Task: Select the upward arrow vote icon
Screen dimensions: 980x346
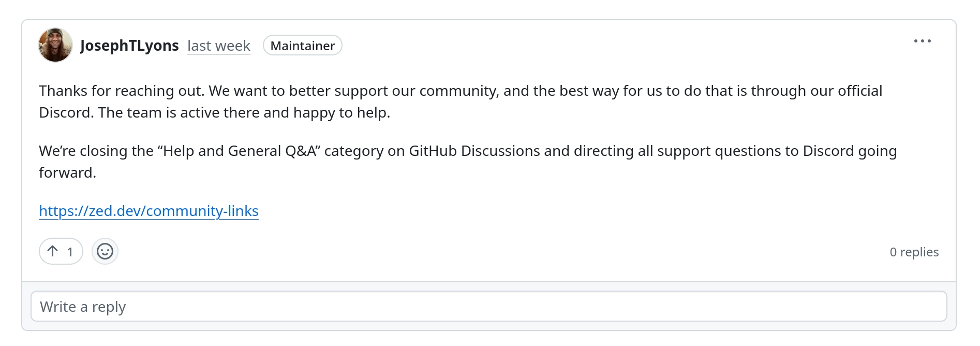Action: point(52,251)
